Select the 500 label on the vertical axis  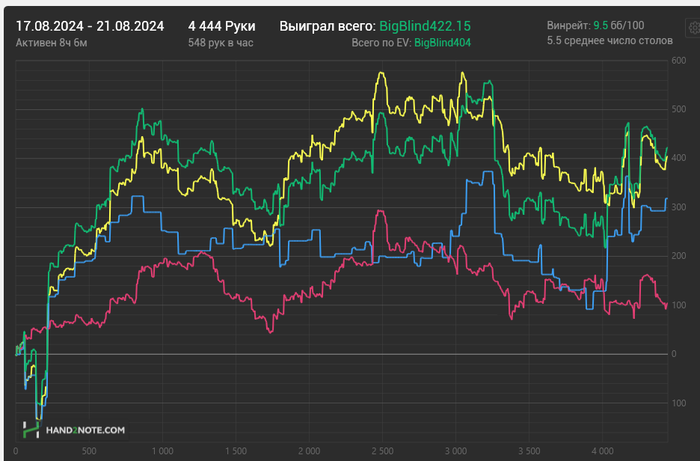[679, 109]
